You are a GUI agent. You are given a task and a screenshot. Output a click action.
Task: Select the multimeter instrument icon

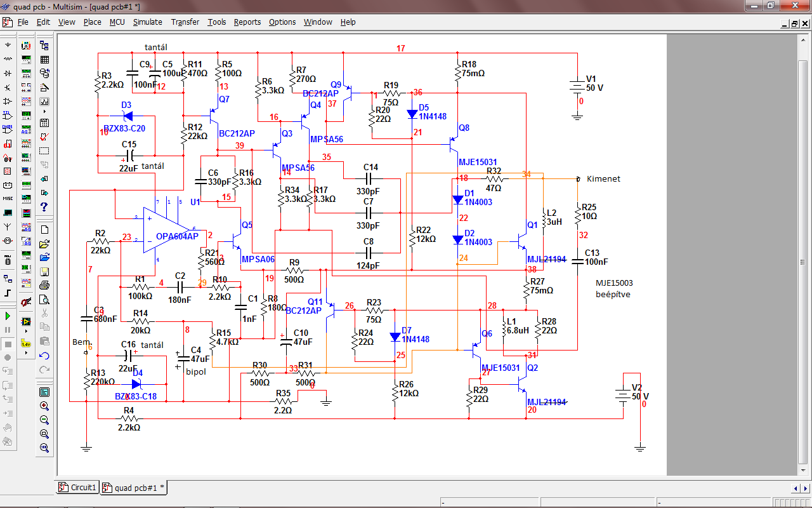(26, 46)
